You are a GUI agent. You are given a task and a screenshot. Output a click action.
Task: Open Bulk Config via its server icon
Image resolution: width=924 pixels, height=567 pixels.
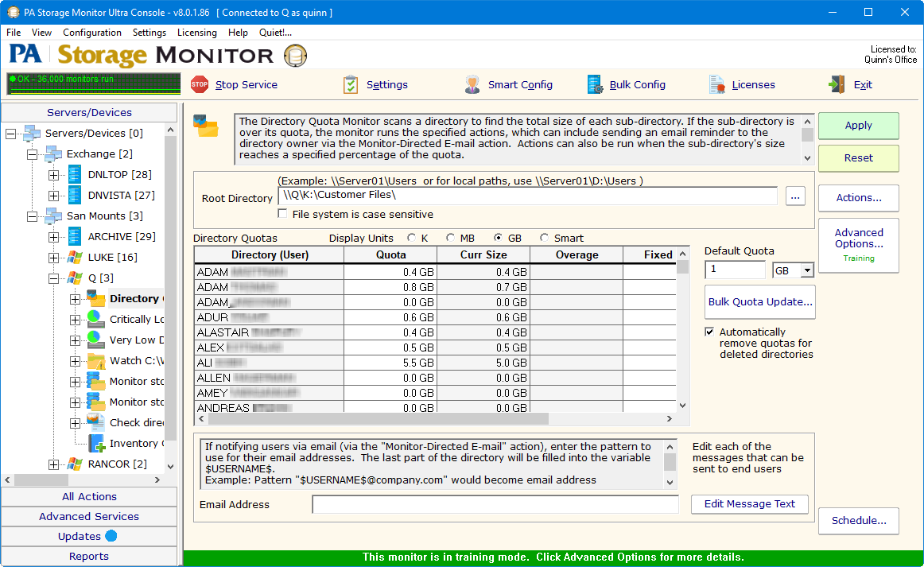coord(596,84)
